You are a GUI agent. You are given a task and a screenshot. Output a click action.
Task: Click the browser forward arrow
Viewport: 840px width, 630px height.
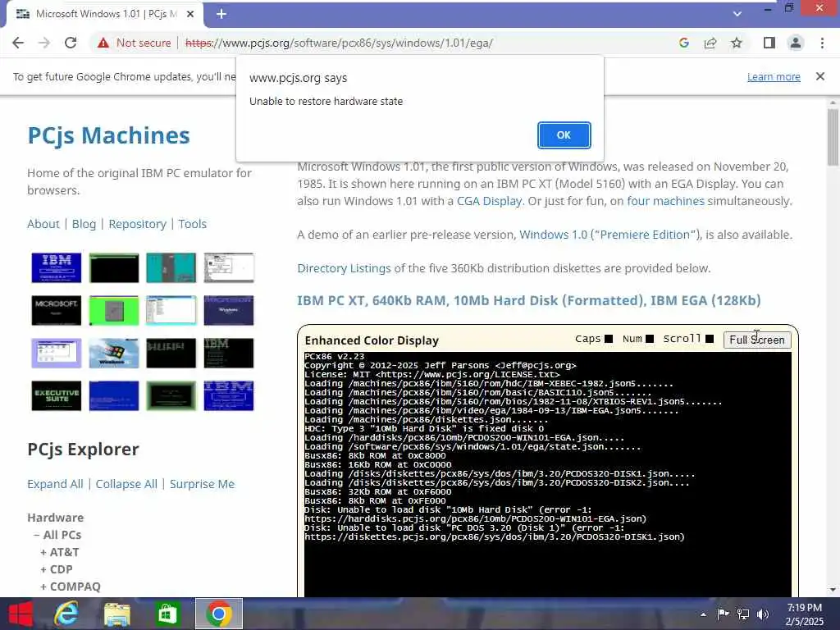44,43
